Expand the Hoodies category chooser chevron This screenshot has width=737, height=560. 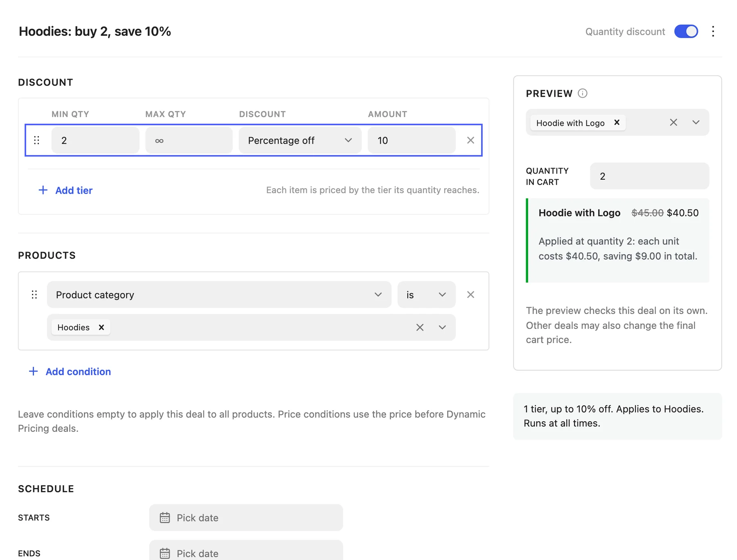tap(442, 327)
